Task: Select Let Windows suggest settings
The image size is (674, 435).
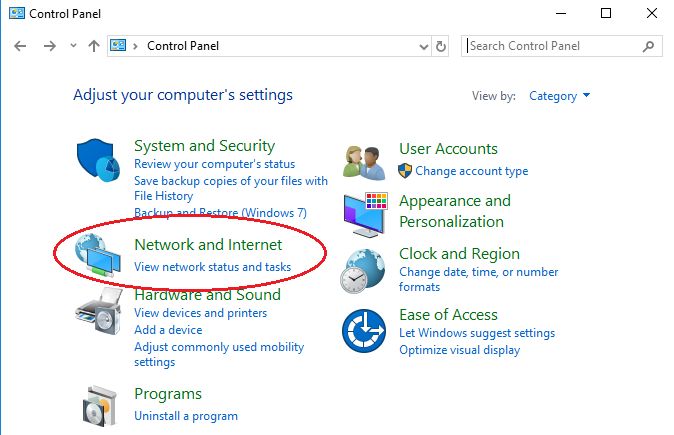Action: coord(477,333)
